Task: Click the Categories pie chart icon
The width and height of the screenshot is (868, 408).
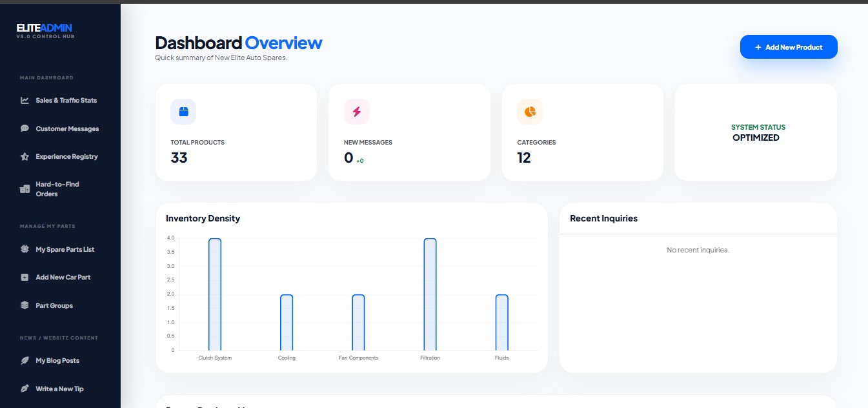Action: pos(530,112)
